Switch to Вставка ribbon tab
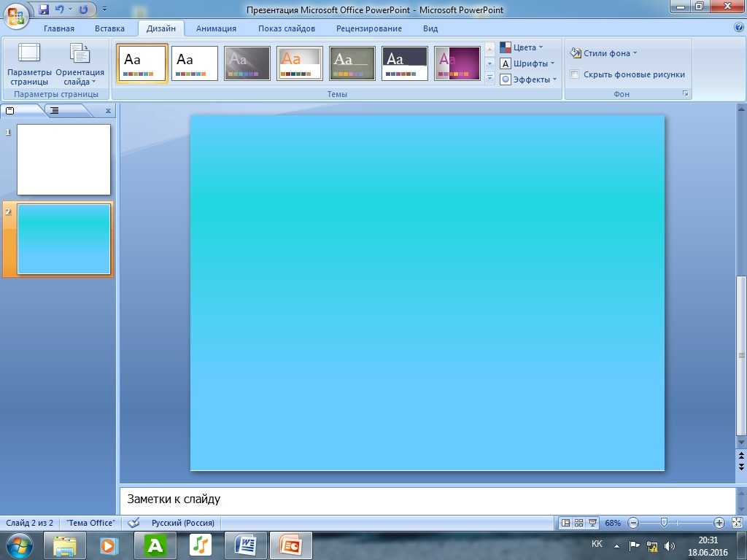747x560 pixels. click(109, 28)
